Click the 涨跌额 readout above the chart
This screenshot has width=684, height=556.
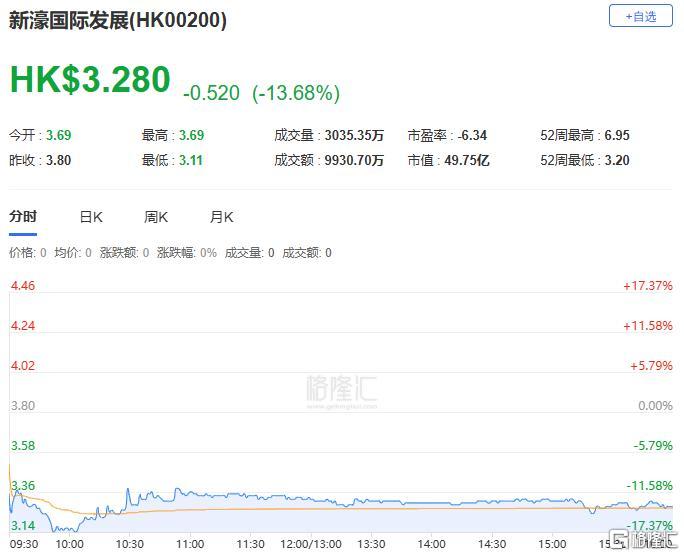124,252
